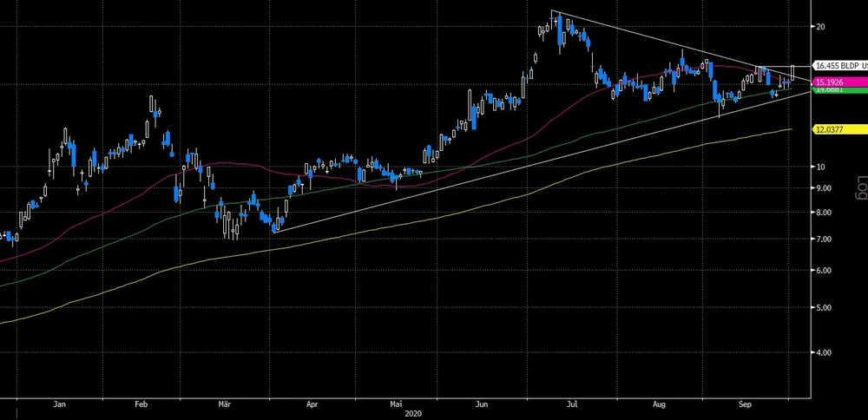This screenshot has width=868, height=420.
Task: Click the 7.00 price axis label
Action: (824, 239)
